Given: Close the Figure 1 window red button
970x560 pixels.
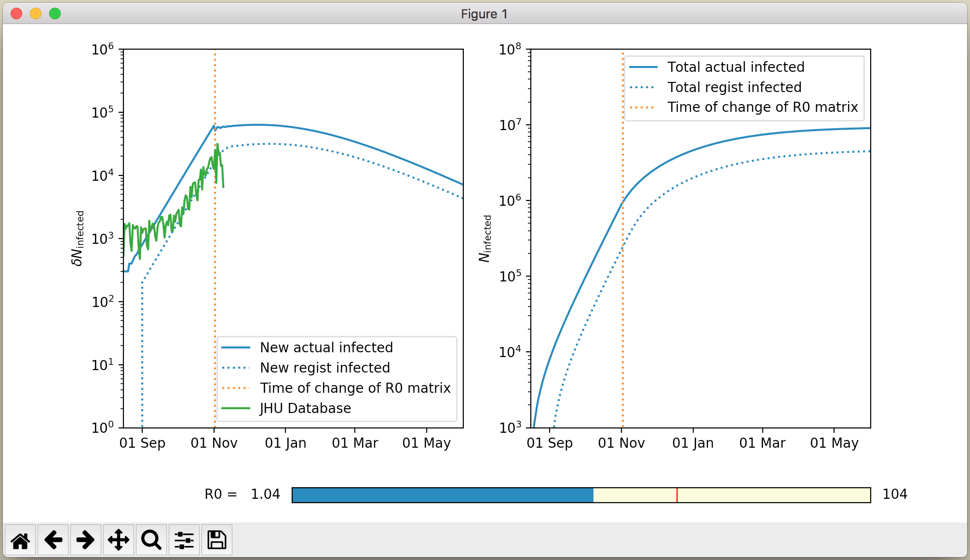Looking at the screenshot, I should coord(16,13).
